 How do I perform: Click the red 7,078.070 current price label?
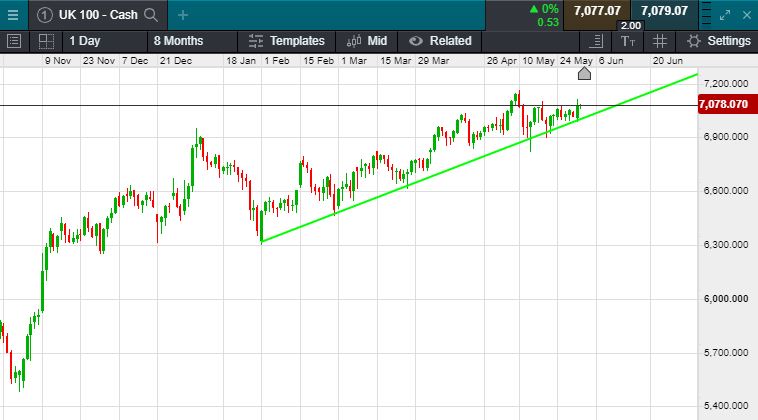point(725,104)
